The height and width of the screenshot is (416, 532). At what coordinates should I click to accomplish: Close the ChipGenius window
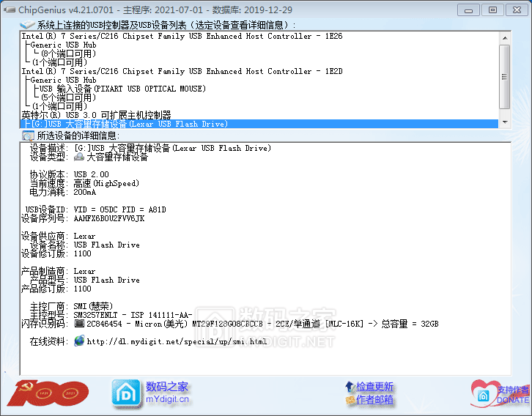[517, 10]
